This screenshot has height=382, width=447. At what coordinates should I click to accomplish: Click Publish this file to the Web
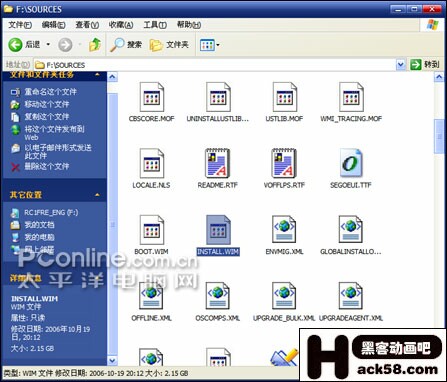(x=48, y=133)
